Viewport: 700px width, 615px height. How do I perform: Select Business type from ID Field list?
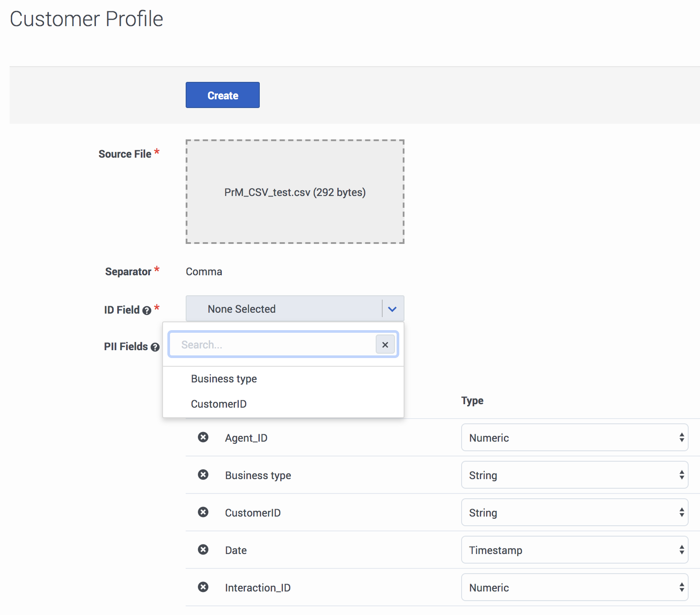[x=283, y=379]
